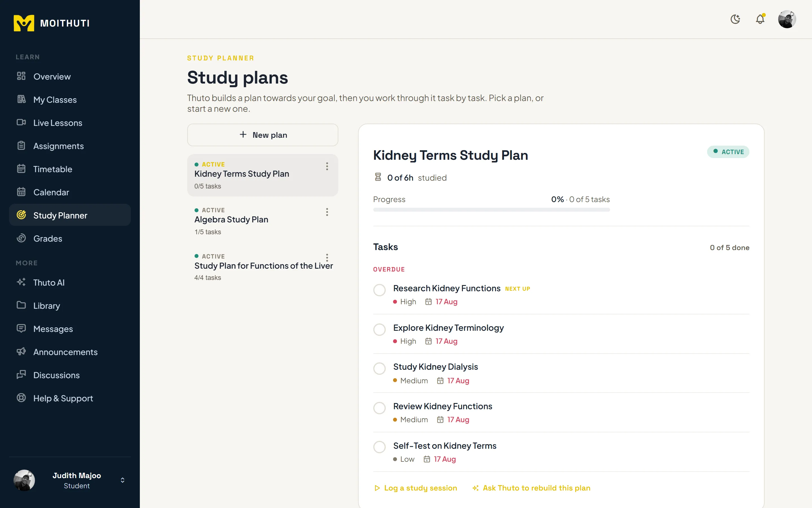Click the Research Kidney Functions task title
The image size is (812, 508).
(x=447, y=288)
